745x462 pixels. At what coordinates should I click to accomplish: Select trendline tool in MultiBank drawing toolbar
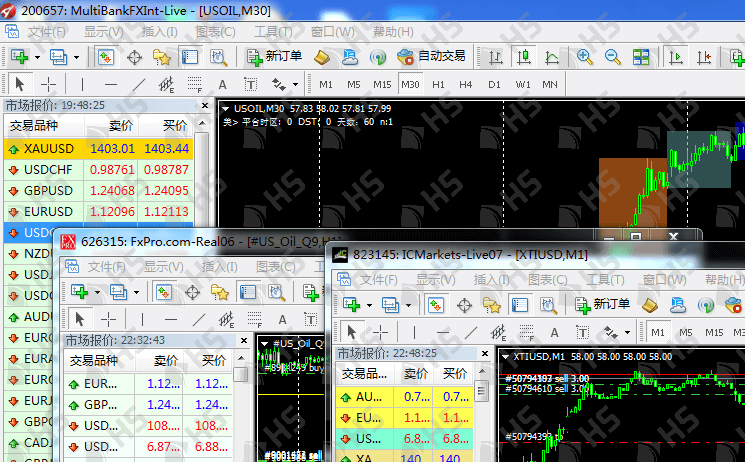138,85
